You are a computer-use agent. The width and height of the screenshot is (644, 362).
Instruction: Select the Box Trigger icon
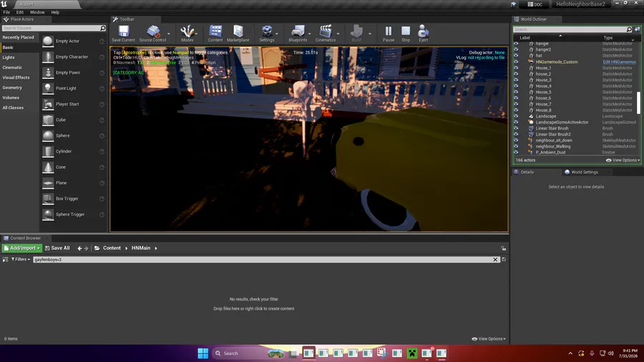coord(48,199)
